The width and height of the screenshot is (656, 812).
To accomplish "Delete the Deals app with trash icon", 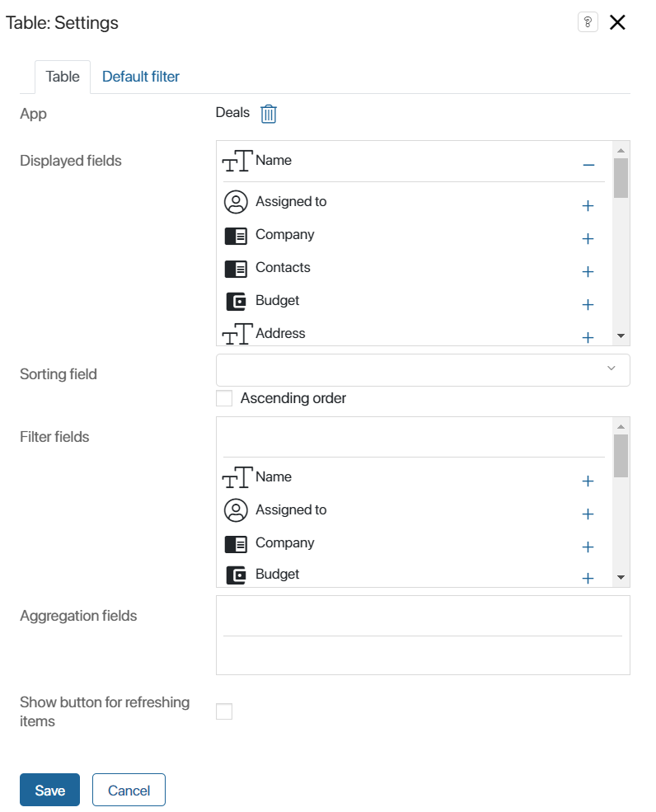I will (268, 114).
